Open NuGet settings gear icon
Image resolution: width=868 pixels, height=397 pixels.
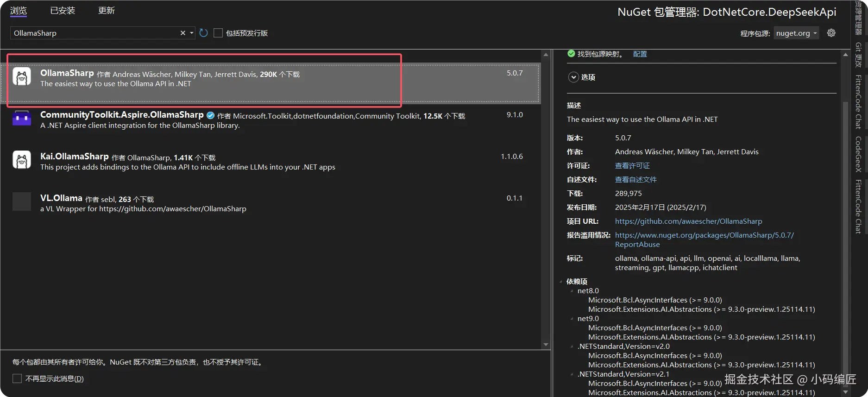(x=831, y=33)
